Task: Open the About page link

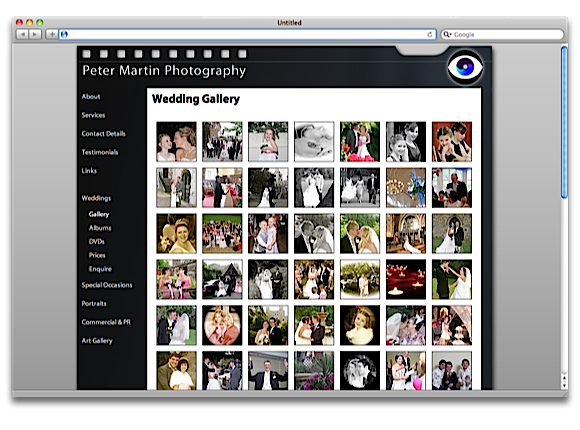Action: pyautogui.click(x=91, y=97)
